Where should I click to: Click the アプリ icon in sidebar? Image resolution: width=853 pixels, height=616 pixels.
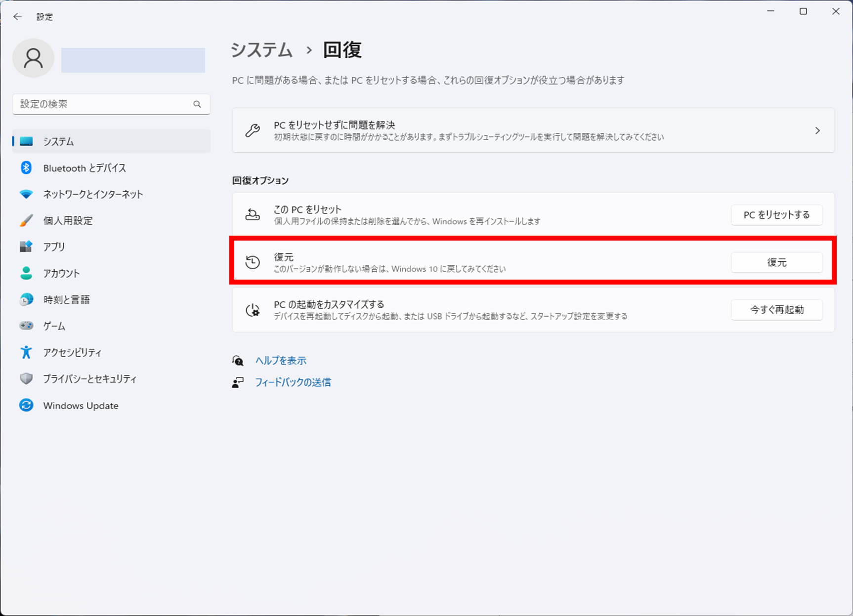click(26, 246)
